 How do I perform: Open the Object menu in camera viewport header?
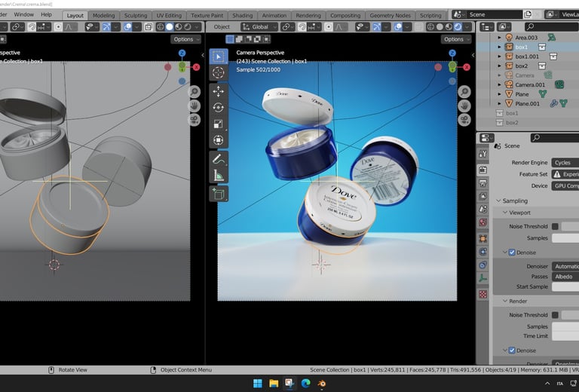point(222,27)
